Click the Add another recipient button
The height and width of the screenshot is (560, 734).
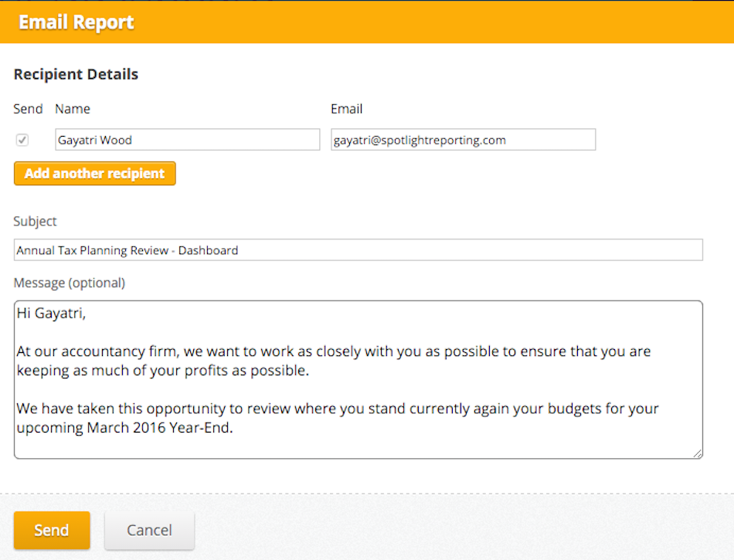tap(94, 174)
